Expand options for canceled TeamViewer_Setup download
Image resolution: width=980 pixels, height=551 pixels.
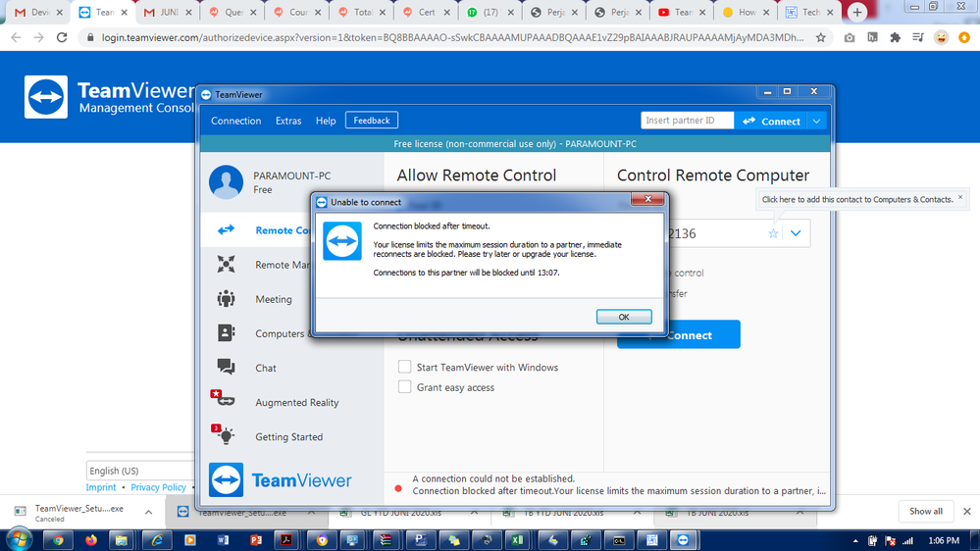148,512
